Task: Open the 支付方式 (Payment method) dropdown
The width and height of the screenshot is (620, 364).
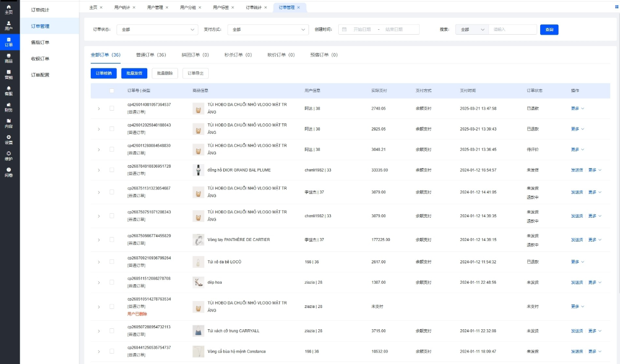Action: point(268,30)
